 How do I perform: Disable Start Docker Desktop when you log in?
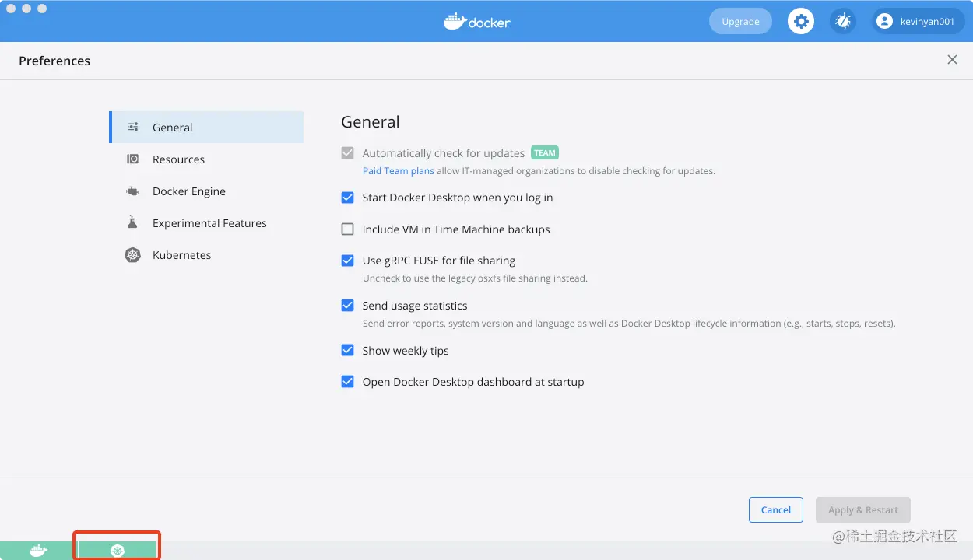click(348, 198)
